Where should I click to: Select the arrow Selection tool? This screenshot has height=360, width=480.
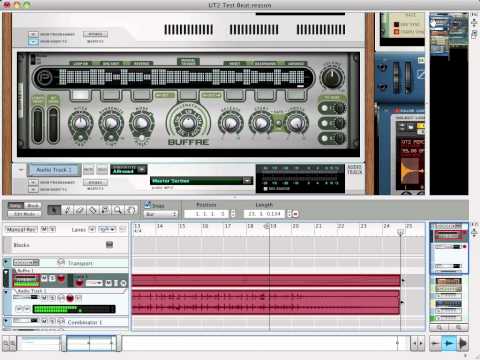coord(54,210)
